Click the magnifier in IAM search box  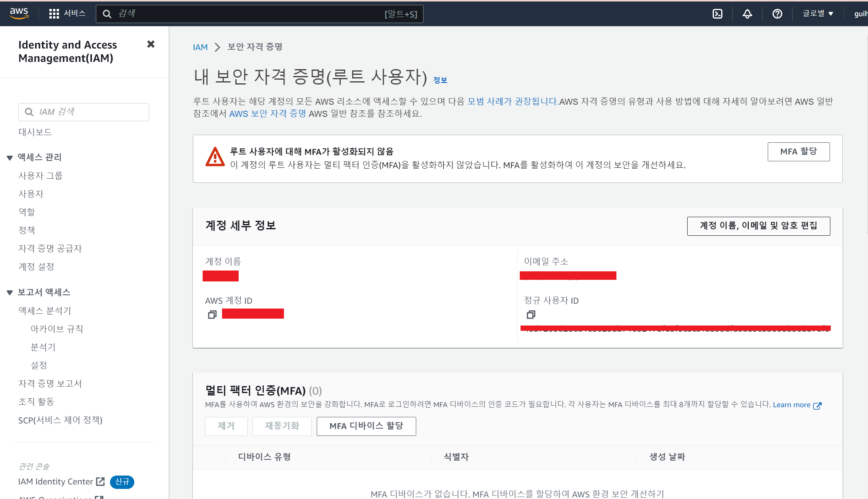coord(29,112)
